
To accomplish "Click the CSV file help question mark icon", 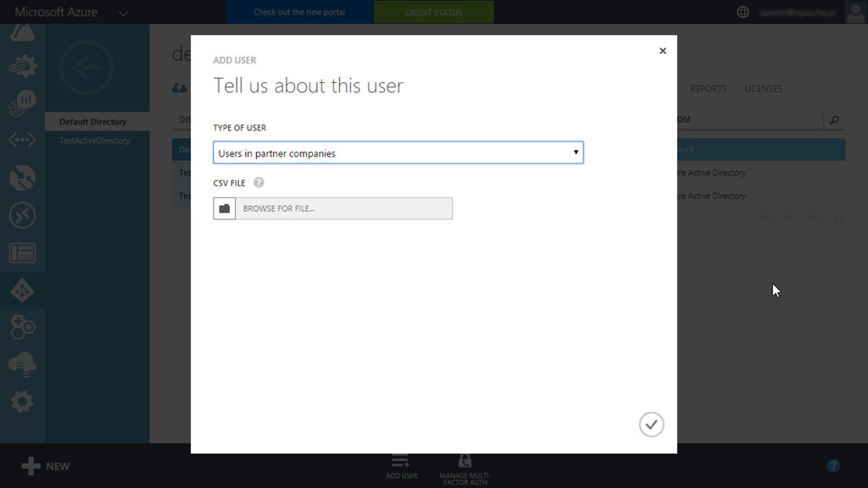I will [259, 182].
